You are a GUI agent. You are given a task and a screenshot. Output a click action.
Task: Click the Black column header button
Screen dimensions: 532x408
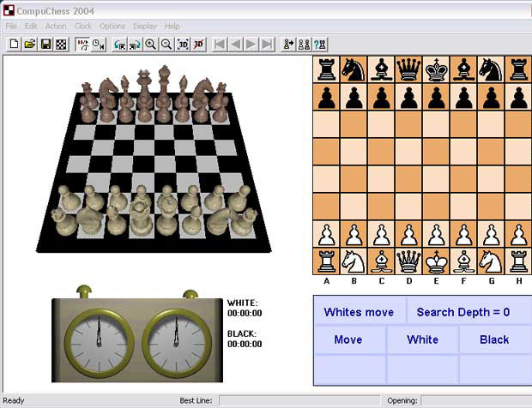click(494, 339)
